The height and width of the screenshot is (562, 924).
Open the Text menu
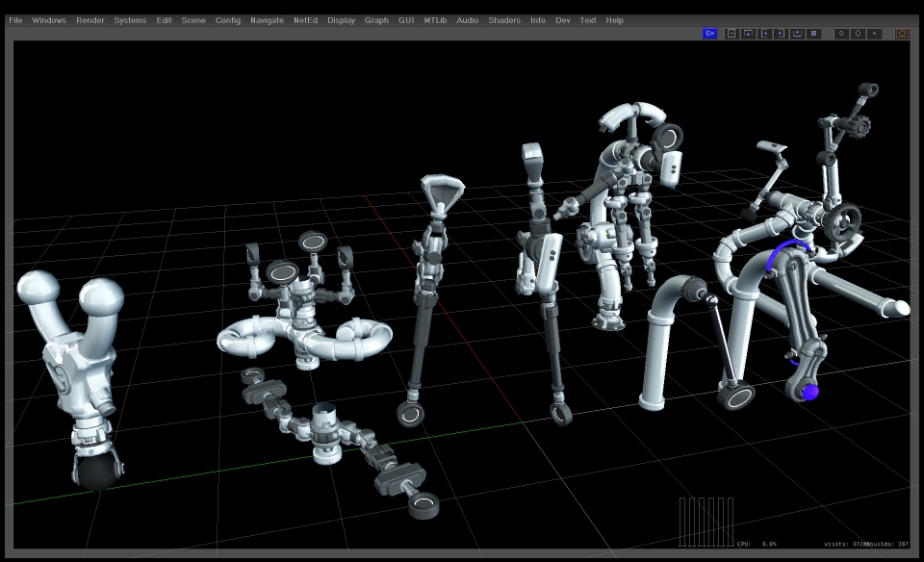click(588, 20)
